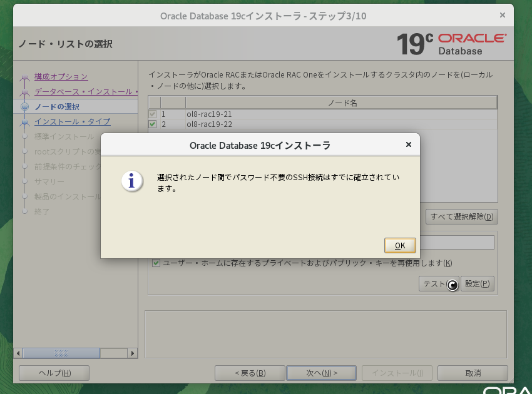Proceed with 次へ(N) button
Image resolution: width=532 pixels, height=394 pixels.
pos(321,373)
